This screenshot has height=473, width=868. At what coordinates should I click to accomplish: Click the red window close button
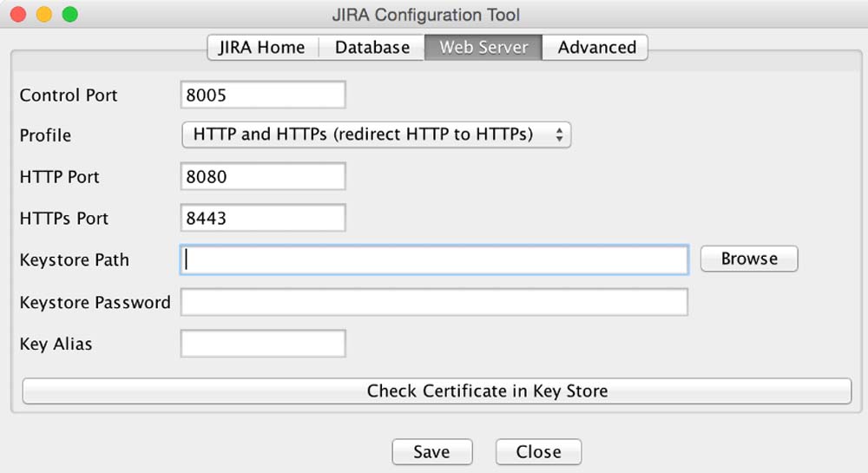pos(18,15)
